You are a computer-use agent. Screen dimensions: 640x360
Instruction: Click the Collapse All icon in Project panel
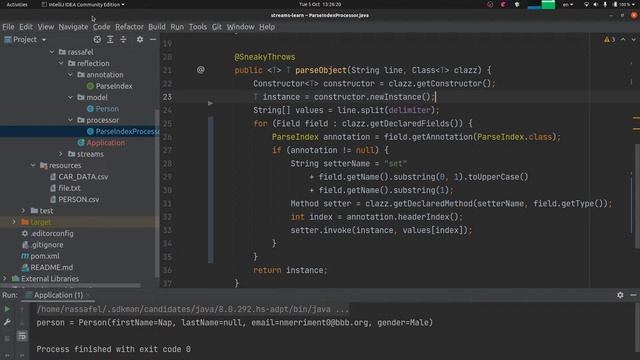[123, 40]
